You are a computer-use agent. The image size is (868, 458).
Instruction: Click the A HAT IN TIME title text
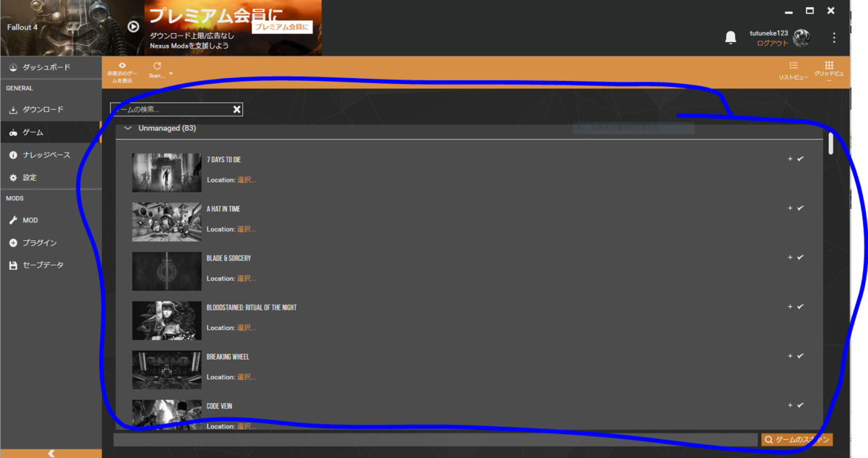pyautogui.click(x=224, y=209)
